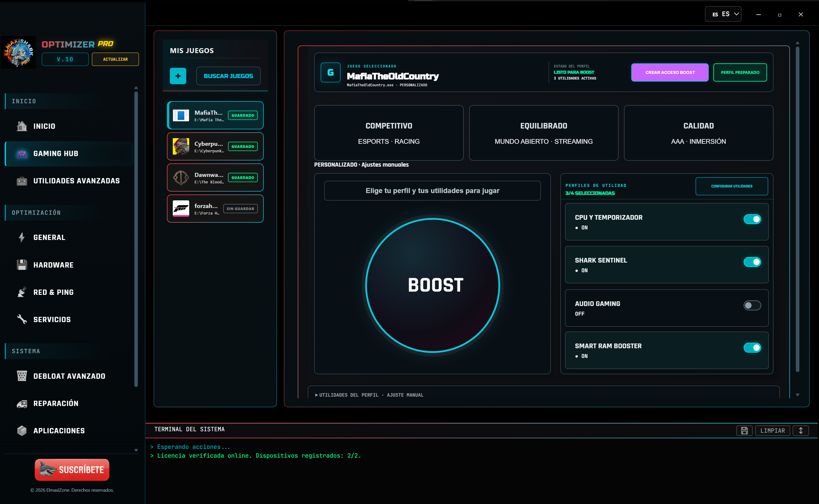Click the lightning bolt icon for General

(x=22, y=237)
